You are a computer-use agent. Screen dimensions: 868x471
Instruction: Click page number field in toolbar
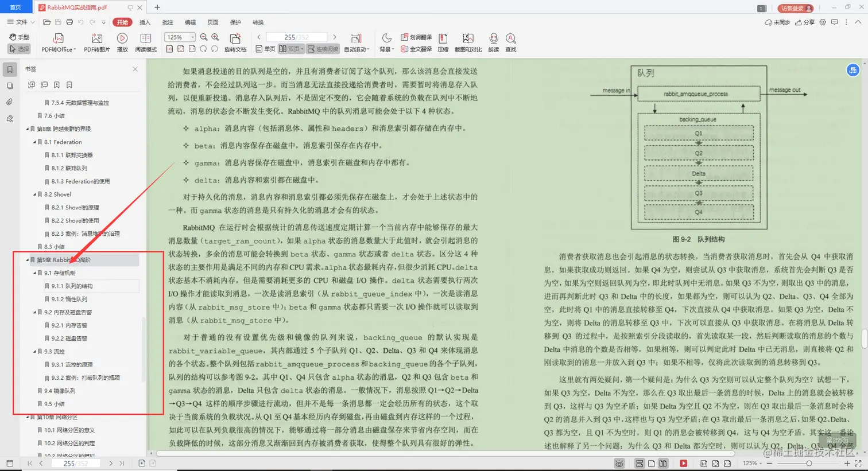point(296,37)
